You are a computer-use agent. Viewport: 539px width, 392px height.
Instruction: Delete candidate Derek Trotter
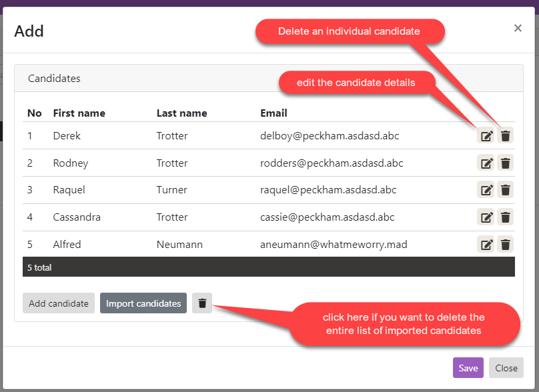[506, 136]
